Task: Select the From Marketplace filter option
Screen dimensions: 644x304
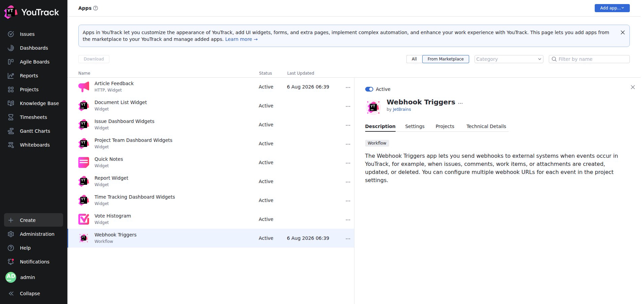Action: click(446, 59)
